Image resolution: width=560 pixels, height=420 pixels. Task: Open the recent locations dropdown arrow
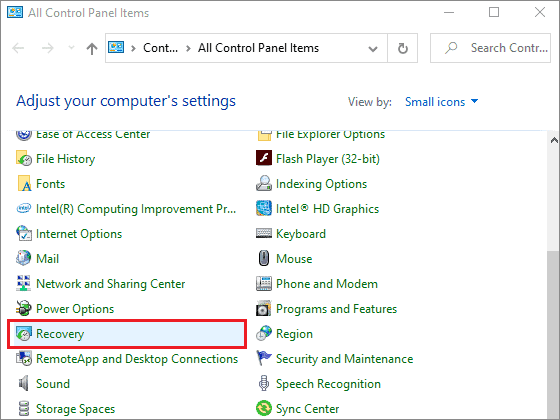click(x=71, y=48)
